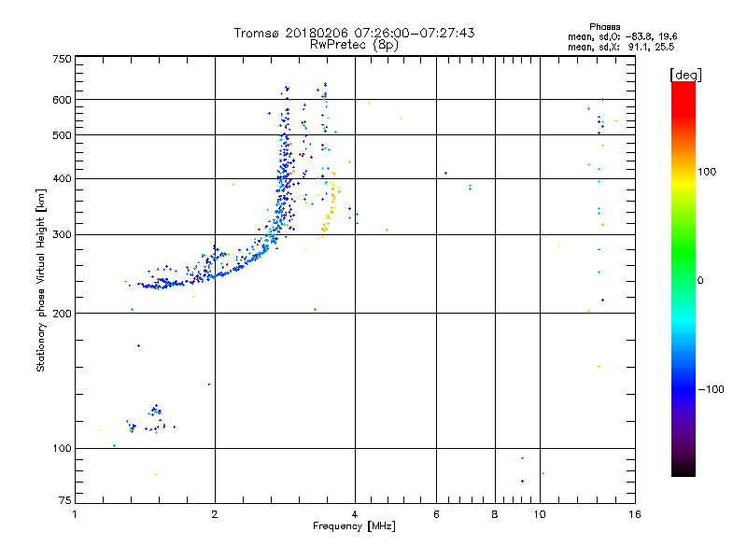747x560 pixels.
Task: Click the x-axis tick label '8'
Action: click(x=495, y=515)
